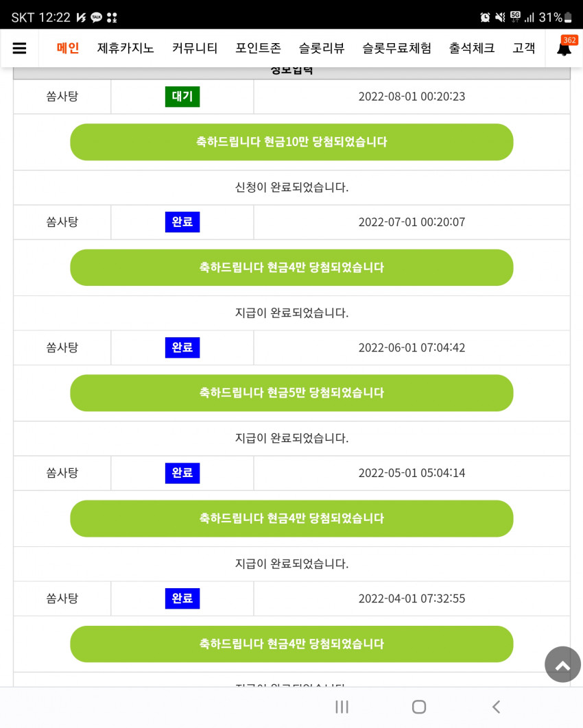Tap the Android home navigation icon

418,707
